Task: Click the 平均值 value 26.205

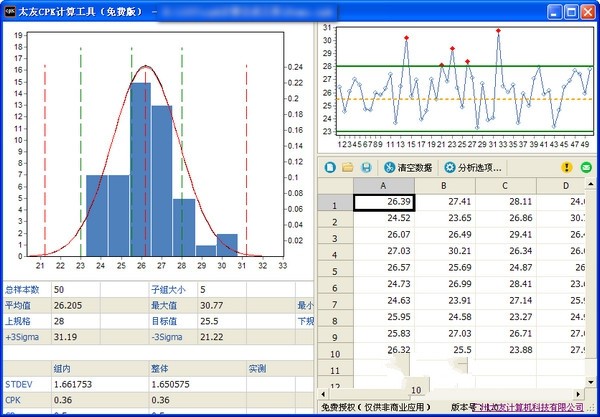Action: (x=68, y=306)
